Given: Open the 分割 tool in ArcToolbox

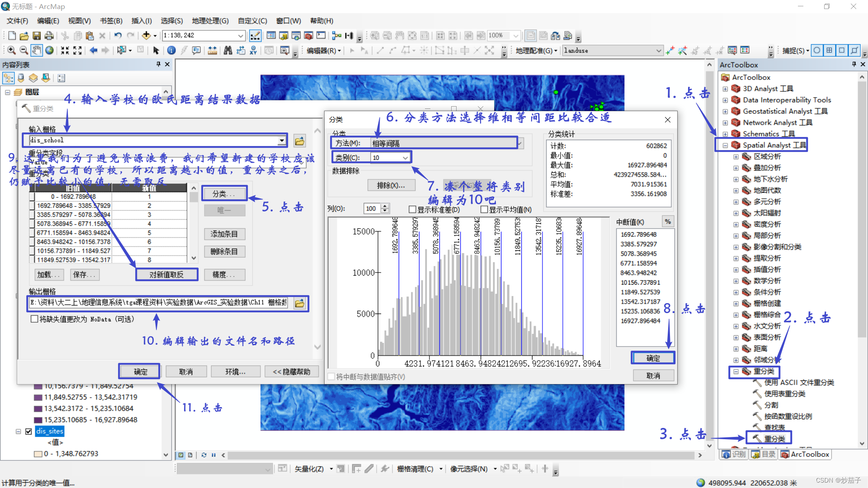Looking at the screenshot, I should click(771, 405).
